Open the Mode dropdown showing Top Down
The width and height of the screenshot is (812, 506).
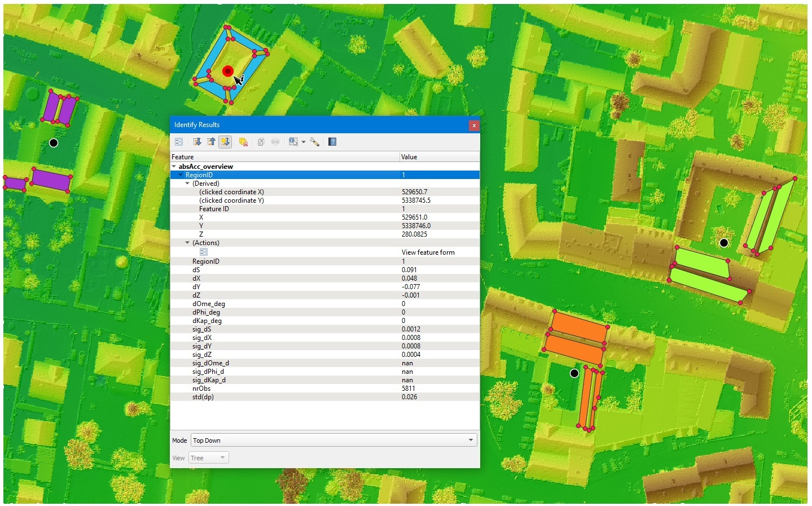333,440
